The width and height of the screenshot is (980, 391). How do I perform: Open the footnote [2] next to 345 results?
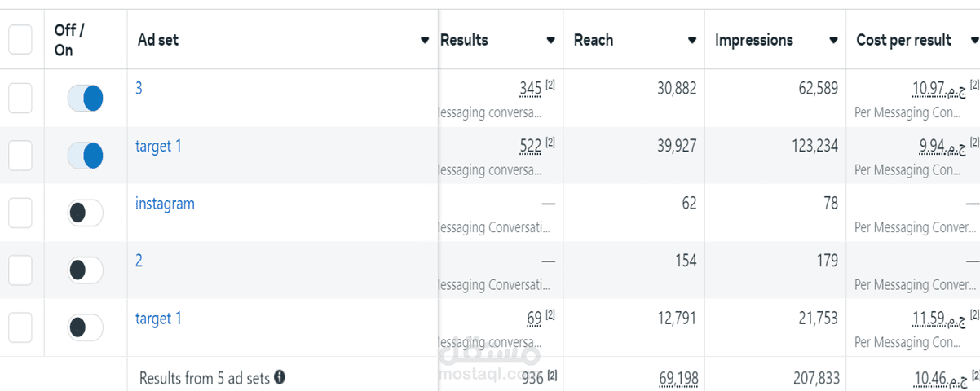pyautogui.click(x=550, y=84)
